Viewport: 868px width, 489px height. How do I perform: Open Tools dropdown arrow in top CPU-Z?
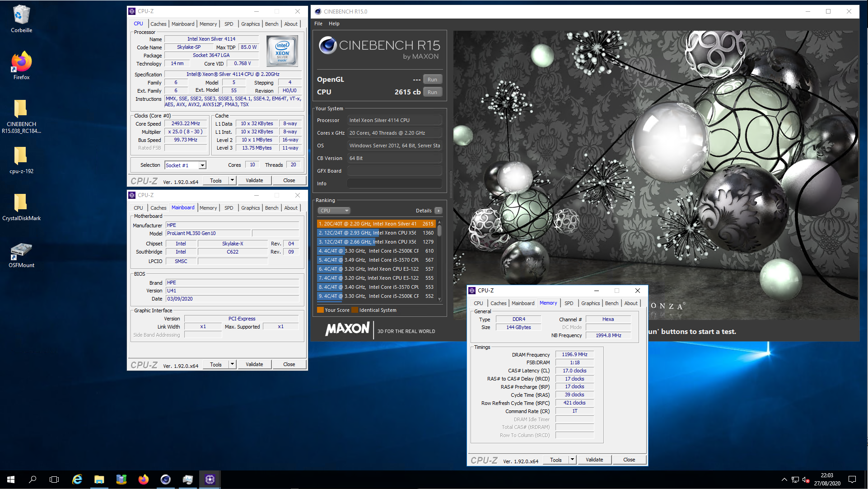[232, 180]
